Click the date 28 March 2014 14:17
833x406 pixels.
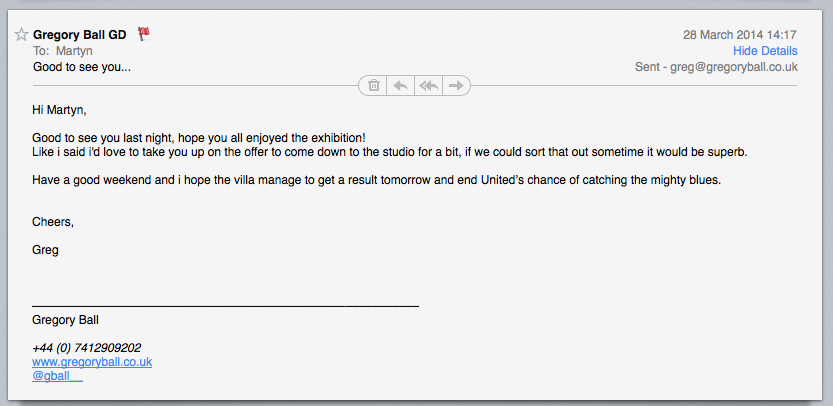click(x=740, y=35)
